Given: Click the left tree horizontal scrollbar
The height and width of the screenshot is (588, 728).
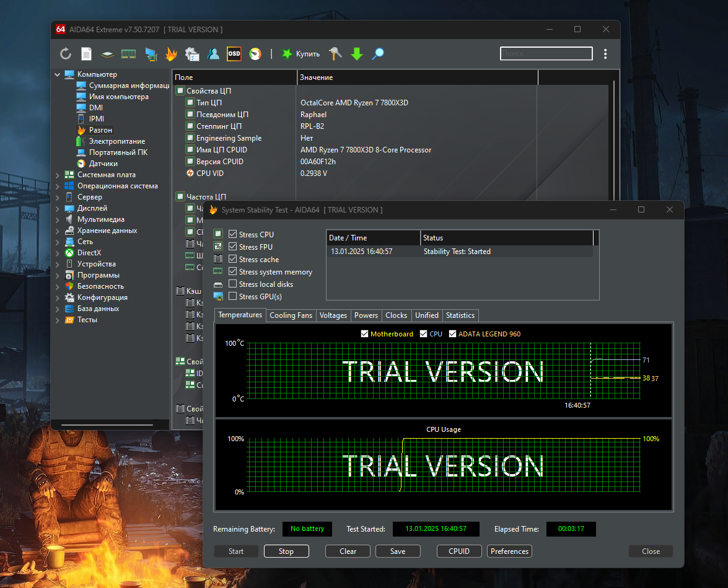Looking at the screenshot, I should tap(107, 424).
